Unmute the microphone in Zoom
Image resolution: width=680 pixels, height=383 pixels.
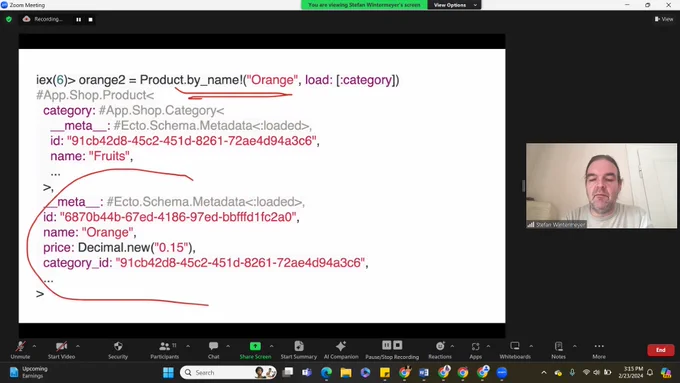point(20,350)
